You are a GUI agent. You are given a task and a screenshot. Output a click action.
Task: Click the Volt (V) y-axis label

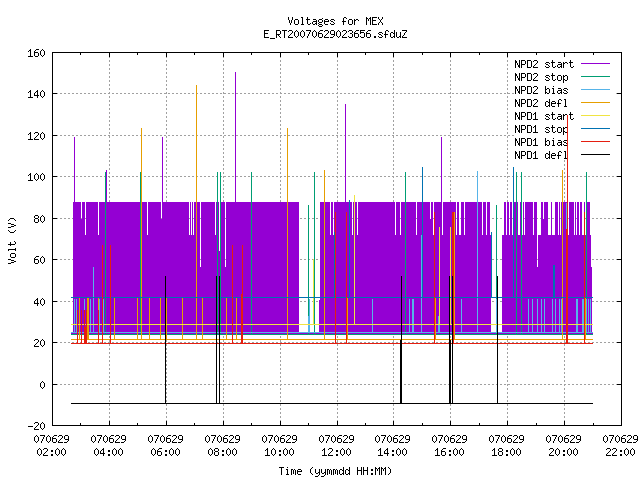pyautogui.click(x=12, y=240)
